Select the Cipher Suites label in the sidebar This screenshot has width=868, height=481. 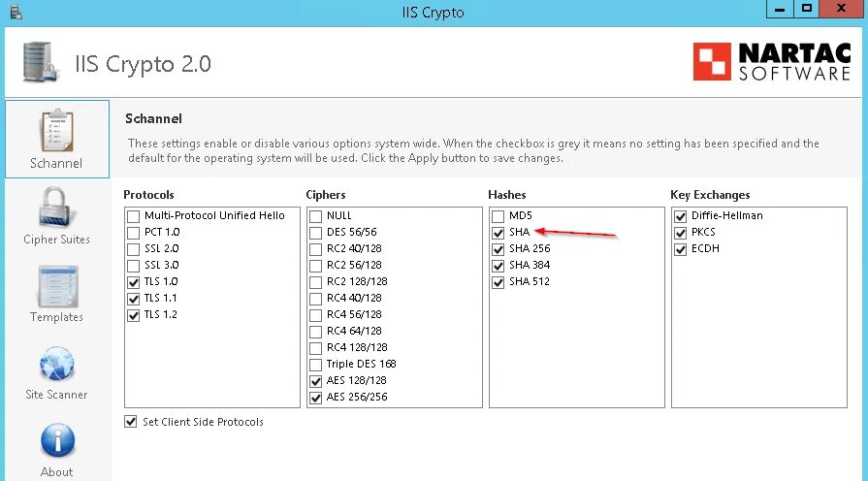pos(56,240)
